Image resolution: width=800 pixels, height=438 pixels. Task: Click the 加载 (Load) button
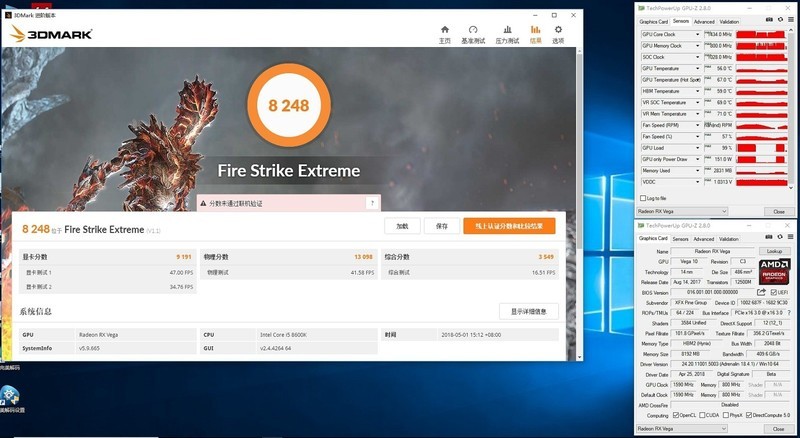tap(403, 226)
